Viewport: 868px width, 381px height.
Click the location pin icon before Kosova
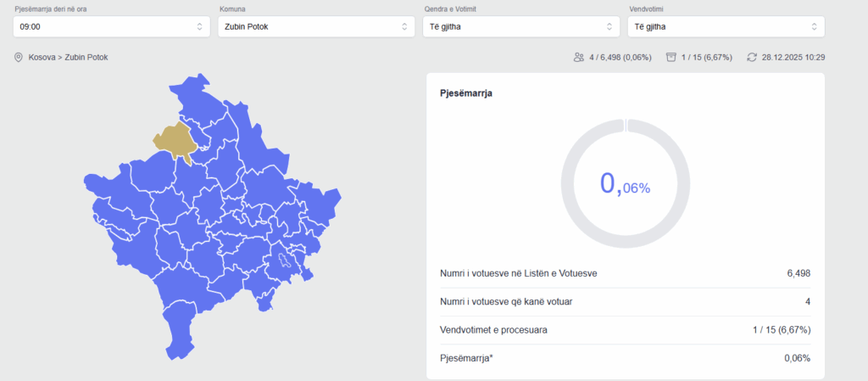point(19,58)
